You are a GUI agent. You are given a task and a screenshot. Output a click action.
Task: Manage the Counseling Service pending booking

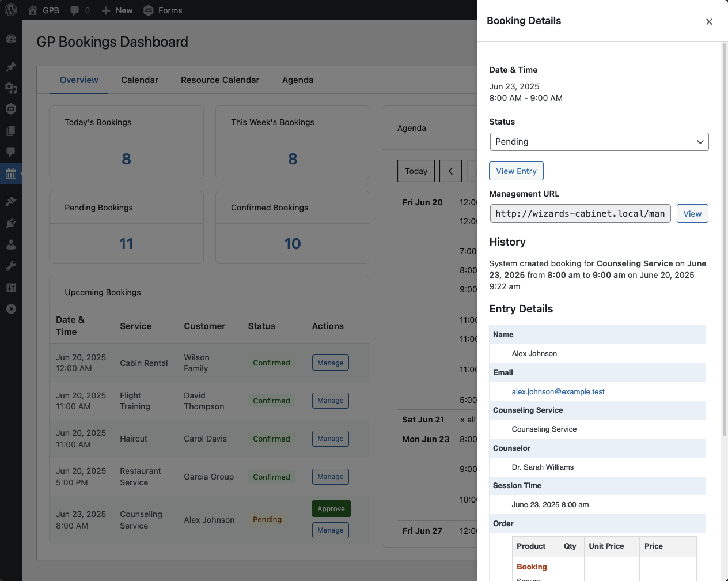tap(331, 530)
